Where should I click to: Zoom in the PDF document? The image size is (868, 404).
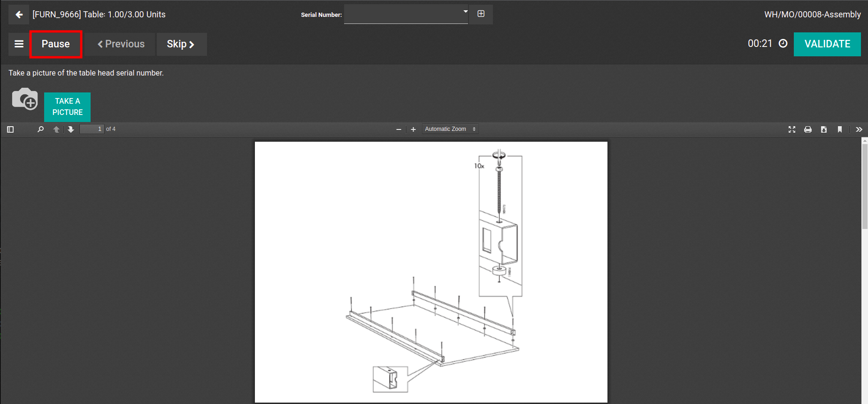click(x=413, y=130)
